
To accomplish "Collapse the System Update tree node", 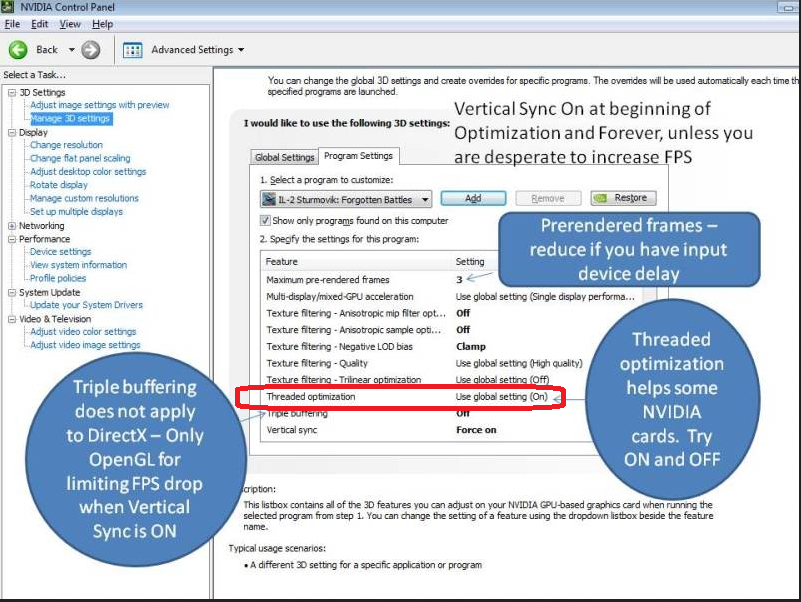I will (12, 292).
